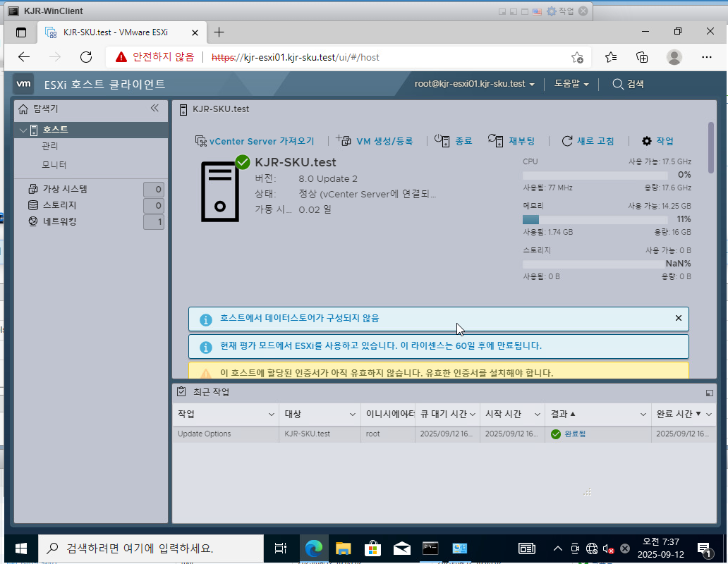Click the vCenter Server 가져오기 icon
The image size is (728, 564).
coord(200,141)
